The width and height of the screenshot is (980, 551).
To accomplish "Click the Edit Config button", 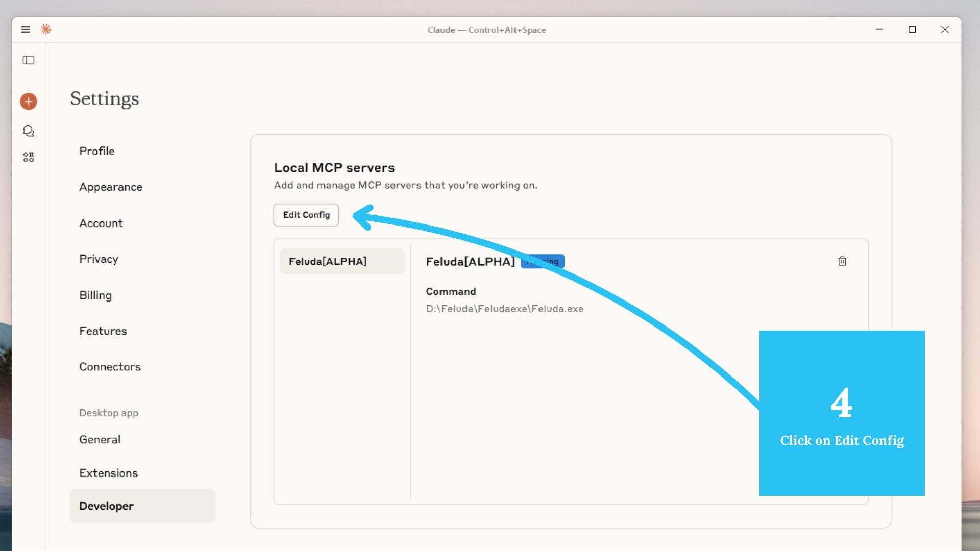I will [x=305, y=215].
